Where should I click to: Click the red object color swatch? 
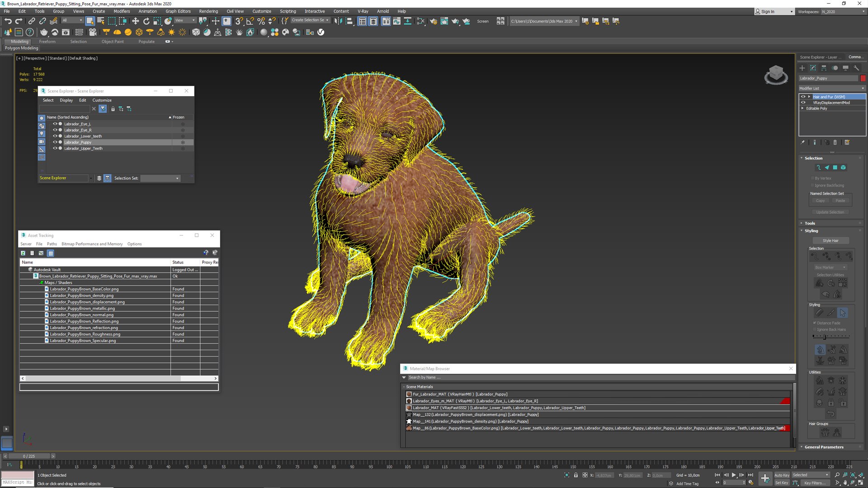(863, 78)
